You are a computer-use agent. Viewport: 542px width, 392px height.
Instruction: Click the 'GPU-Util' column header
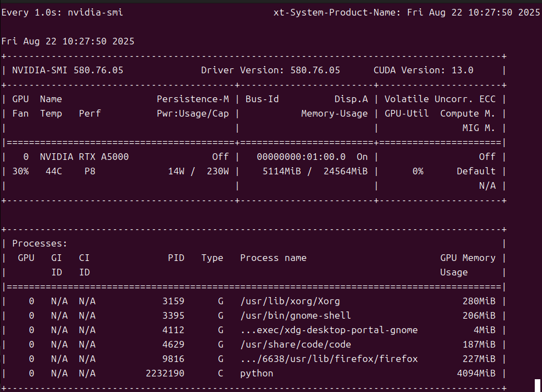tap(407, 114)
